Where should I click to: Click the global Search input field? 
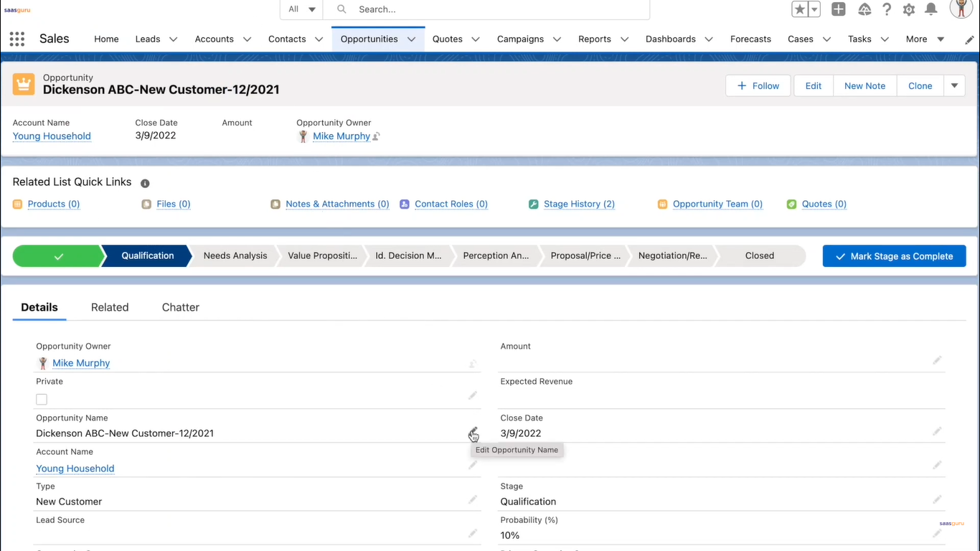coord(486,9)
